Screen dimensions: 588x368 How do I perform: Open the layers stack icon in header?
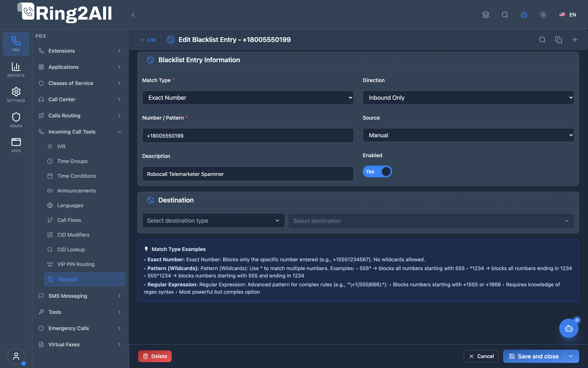pyautogui.click(x=485, y=15)
